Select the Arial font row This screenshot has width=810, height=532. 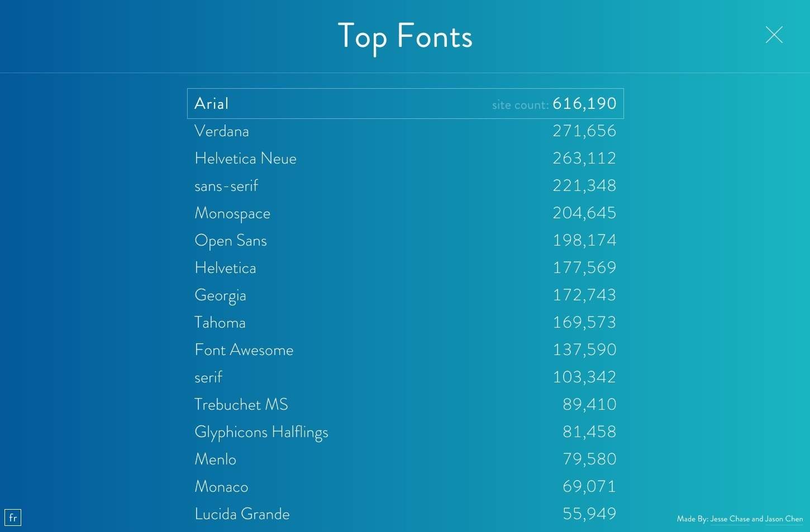pos(405,103)
